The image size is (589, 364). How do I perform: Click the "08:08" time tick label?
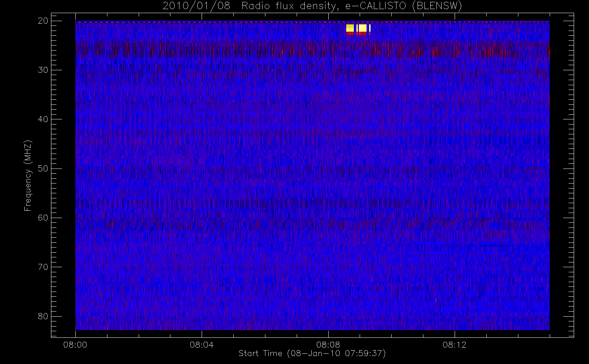click(x=328, y=345)
